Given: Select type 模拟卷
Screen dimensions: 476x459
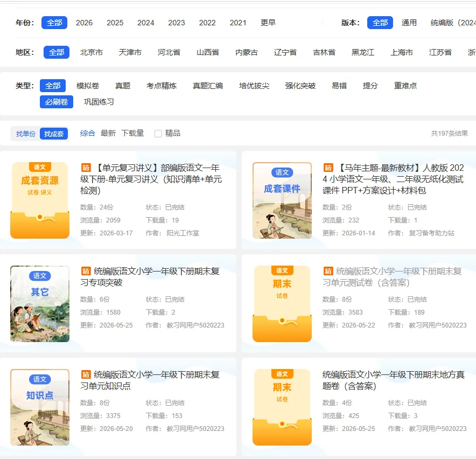Looking at the screenshot, I should pos(88,86).
